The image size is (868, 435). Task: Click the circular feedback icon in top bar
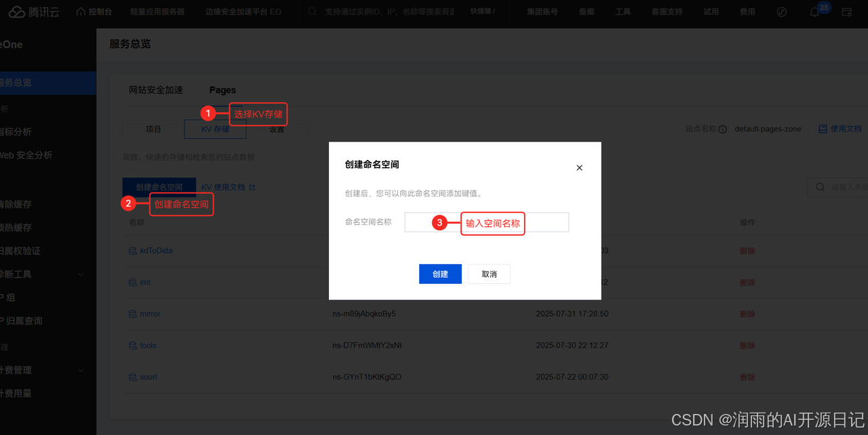782,12
